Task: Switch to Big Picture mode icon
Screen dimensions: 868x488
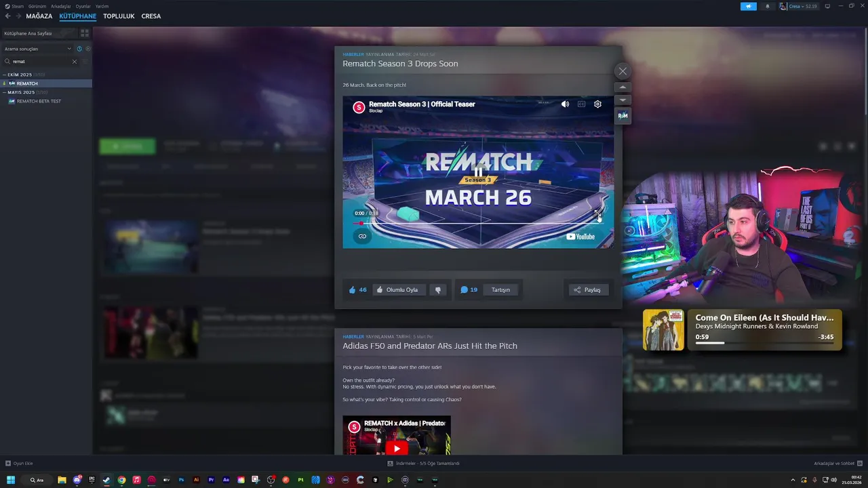Action: (x=827, y=6)
